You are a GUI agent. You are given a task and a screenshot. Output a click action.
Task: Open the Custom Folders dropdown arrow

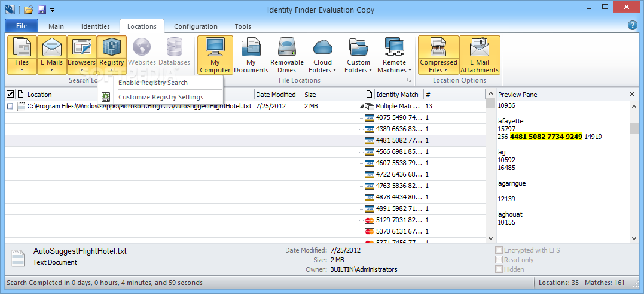coord(371,70)
